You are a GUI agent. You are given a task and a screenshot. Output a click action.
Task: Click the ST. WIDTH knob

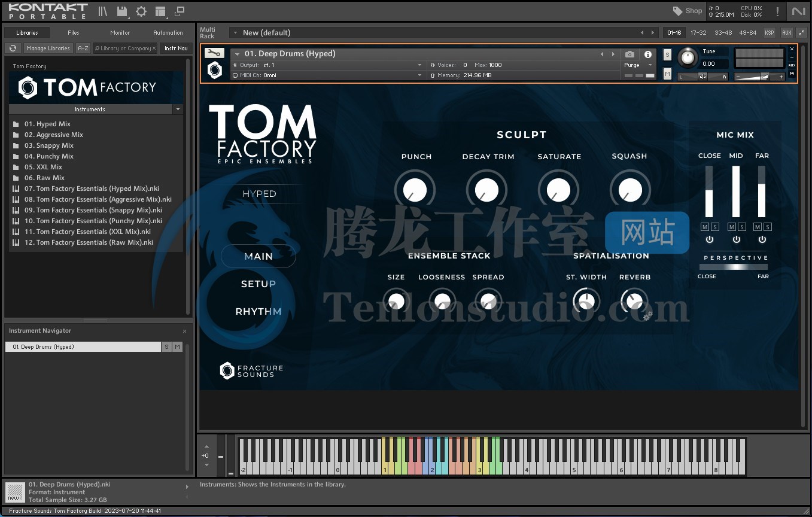point(586,301)
